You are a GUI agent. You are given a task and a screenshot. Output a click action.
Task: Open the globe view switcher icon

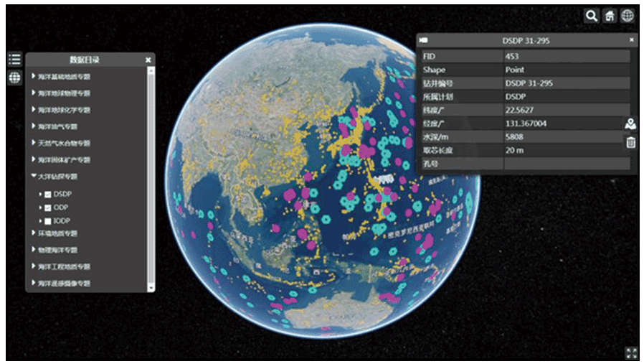(x=628, y=16)
